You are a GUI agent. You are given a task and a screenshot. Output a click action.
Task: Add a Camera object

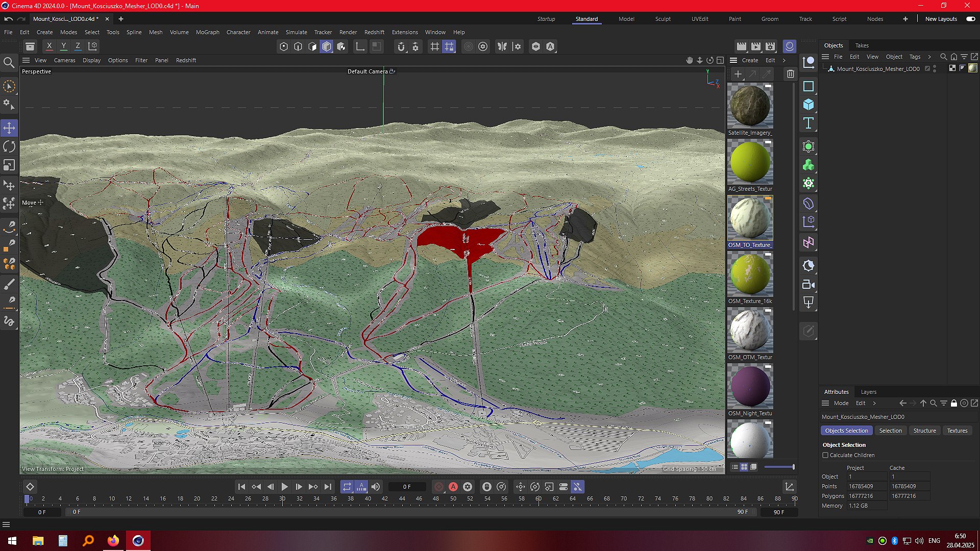(808, 285)
